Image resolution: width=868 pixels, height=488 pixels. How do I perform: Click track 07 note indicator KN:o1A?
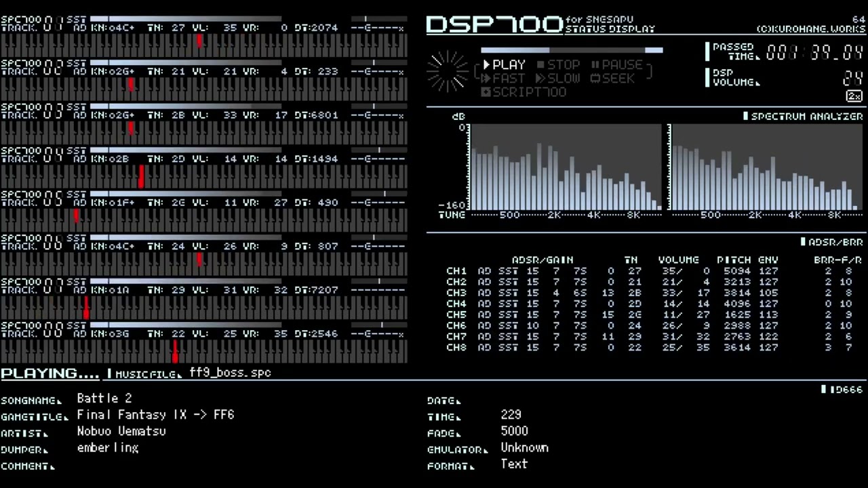pyautogui.click(x=109, y=290)
